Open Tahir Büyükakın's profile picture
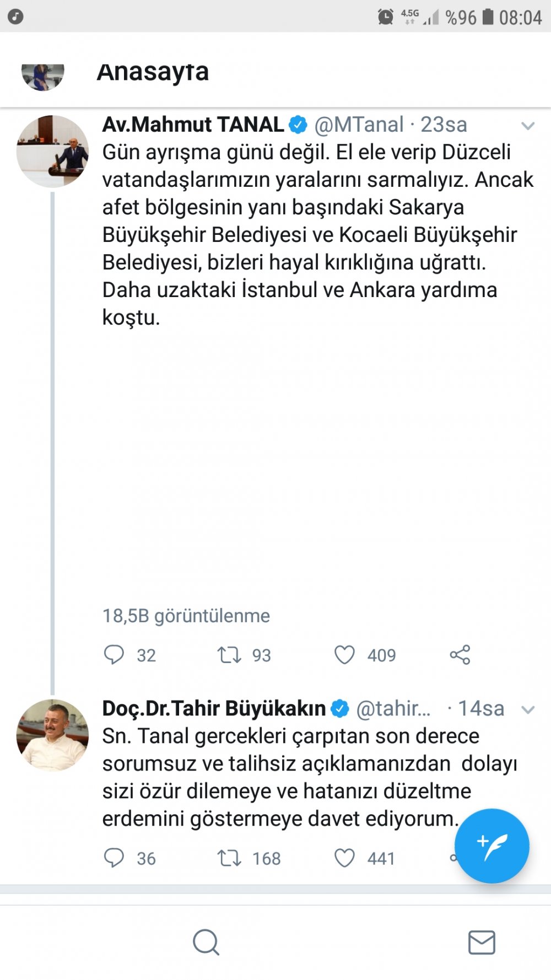Image resolution: width=551 pixels, height=980 pixels. [x=52, y=735]
